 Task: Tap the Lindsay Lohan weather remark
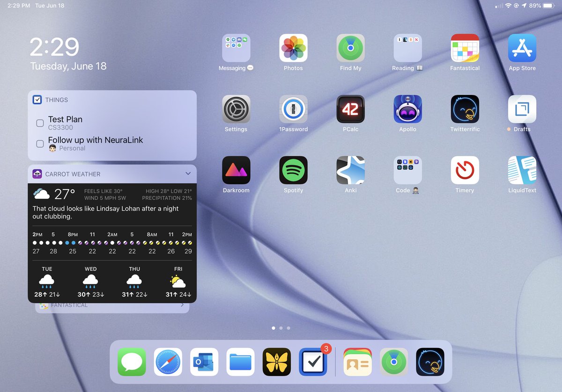coord(105,213)
